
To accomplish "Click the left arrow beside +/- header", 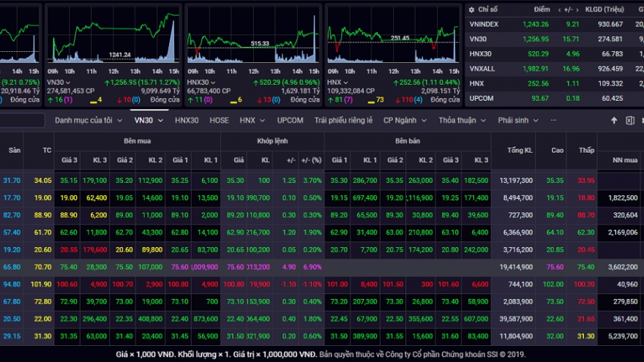I will [x=560, y=10].
